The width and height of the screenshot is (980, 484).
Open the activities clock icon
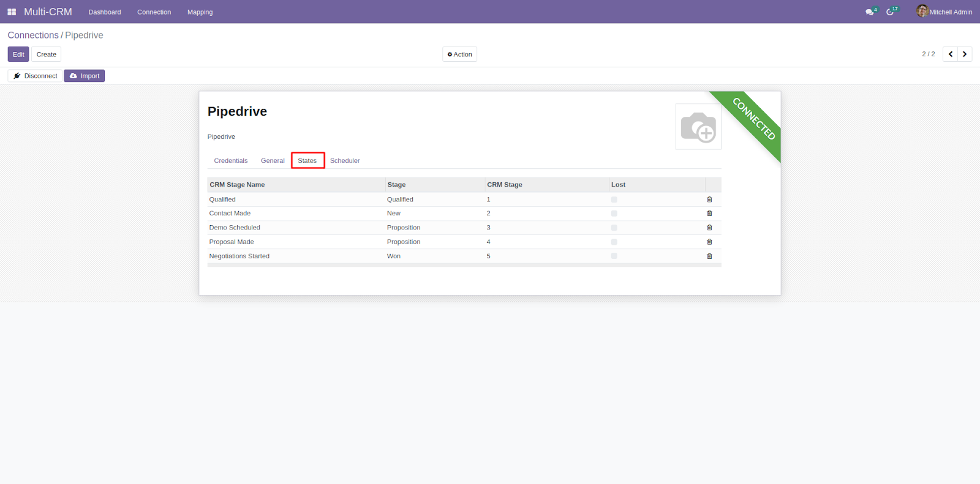tap(890, 12)
